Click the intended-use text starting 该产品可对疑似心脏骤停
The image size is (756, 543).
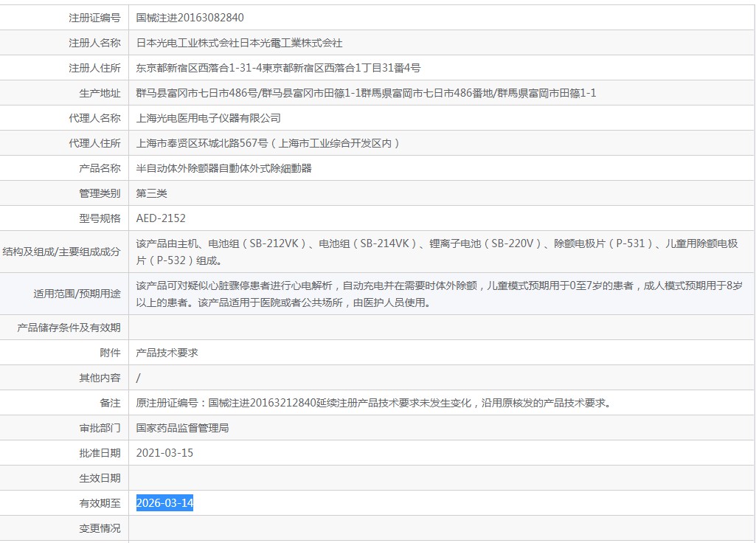(440, 294)
